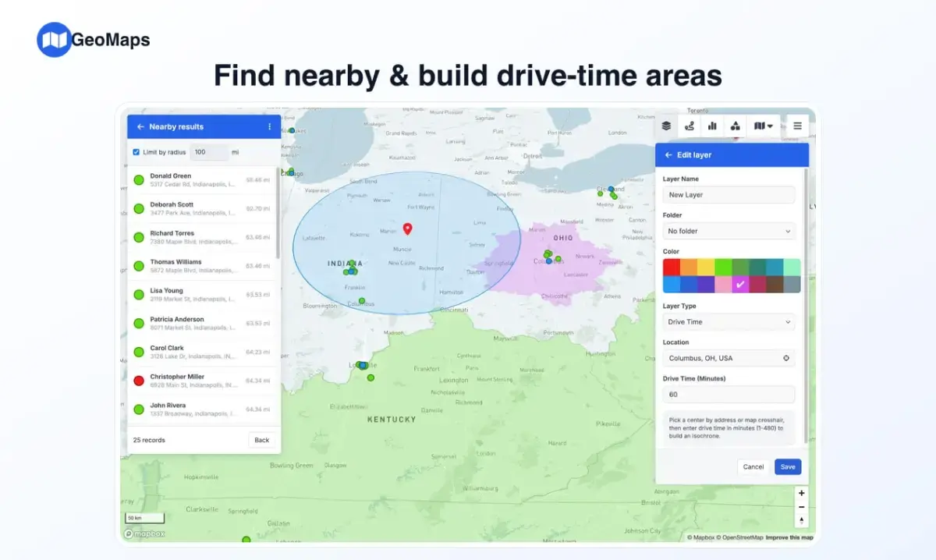Screen dimensions: 936x560
Task: Pick the brown color swatch
Action: (775, 285)
